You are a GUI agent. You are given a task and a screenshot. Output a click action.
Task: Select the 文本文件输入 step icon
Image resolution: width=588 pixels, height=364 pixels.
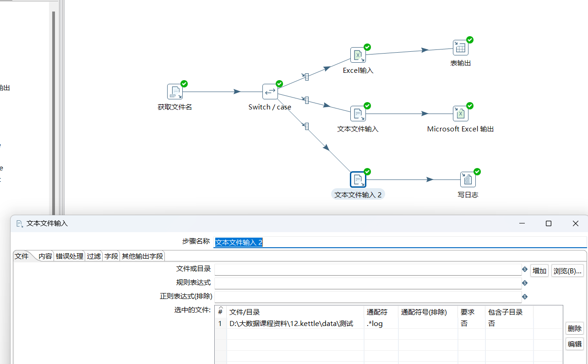(x=358, y=114)
